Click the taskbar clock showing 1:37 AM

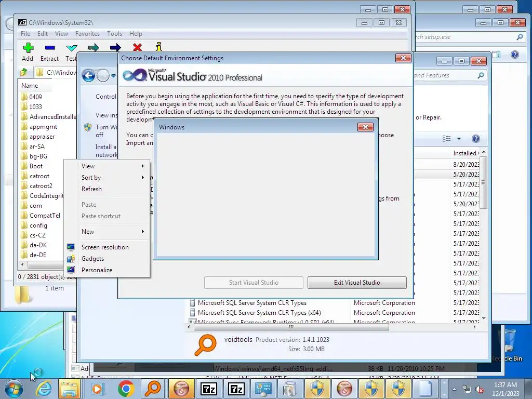[x=506, y=389]
